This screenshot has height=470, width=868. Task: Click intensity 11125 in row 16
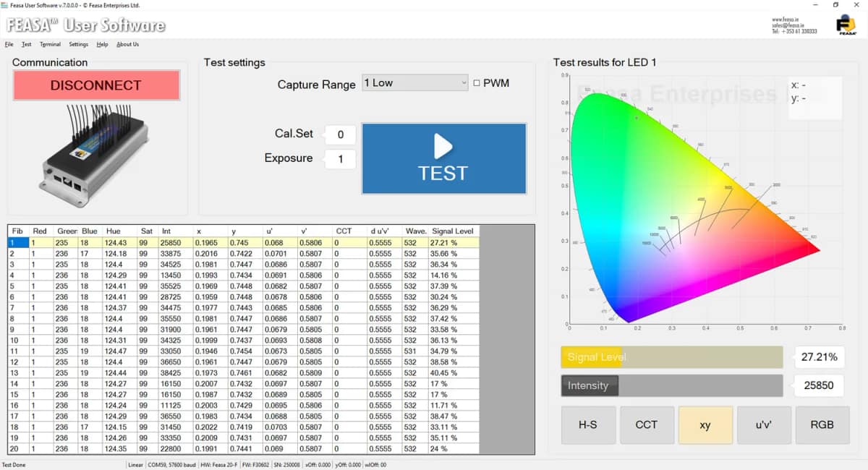pyautogui.click(x=176, y=405)
